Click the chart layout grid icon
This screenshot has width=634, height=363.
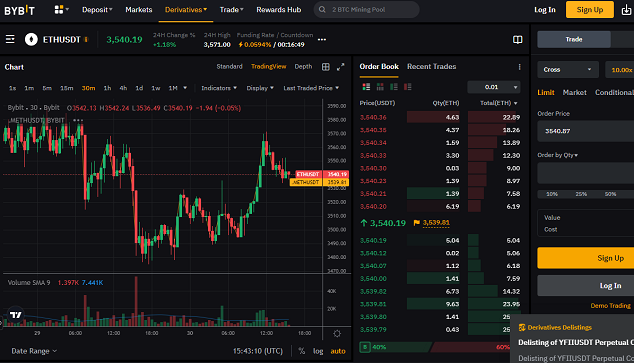(x=325, y=67)
